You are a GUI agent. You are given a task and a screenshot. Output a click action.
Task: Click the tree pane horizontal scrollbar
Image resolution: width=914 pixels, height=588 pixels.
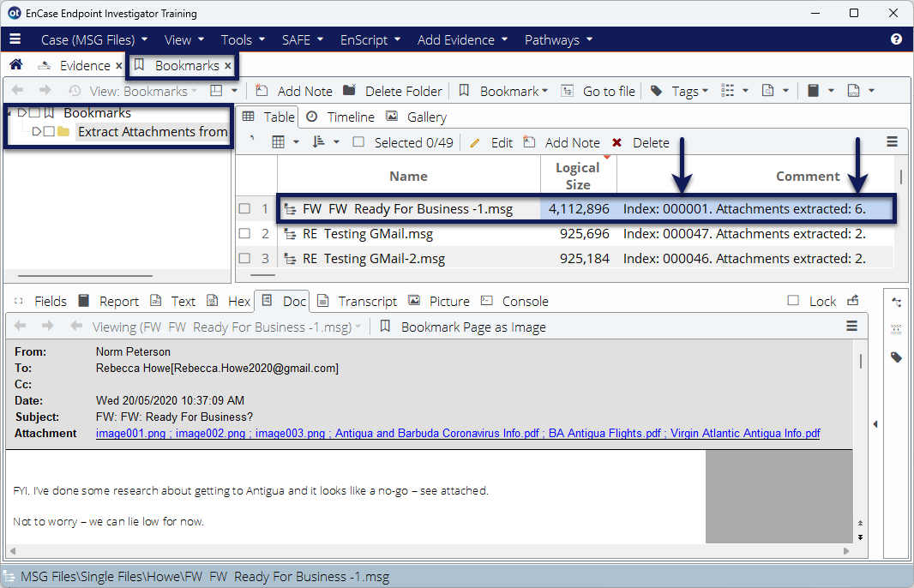[x=85, y=276]
